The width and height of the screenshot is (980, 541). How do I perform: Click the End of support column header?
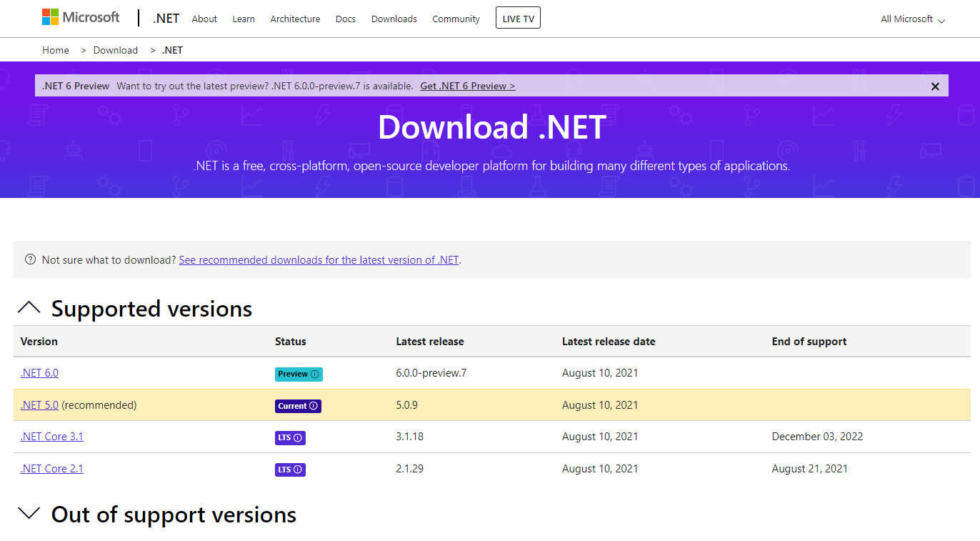click(809, 342)
